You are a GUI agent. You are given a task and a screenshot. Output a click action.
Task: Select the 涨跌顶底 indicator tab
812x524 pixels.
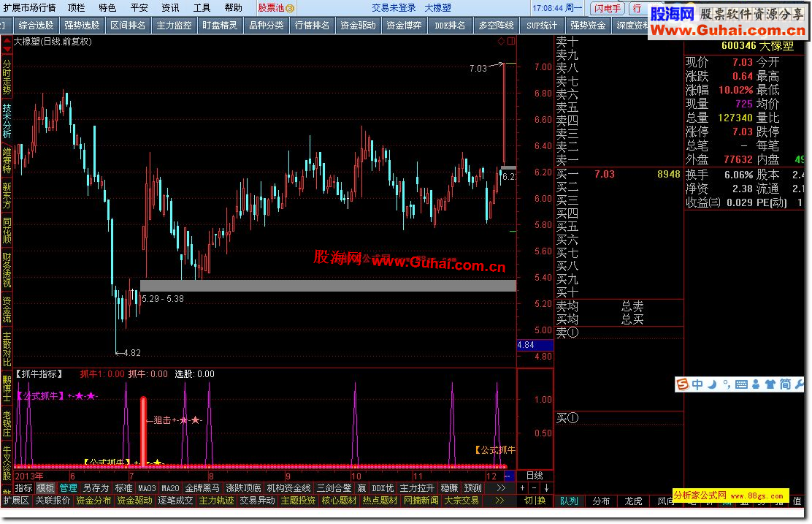click(243, 487)
